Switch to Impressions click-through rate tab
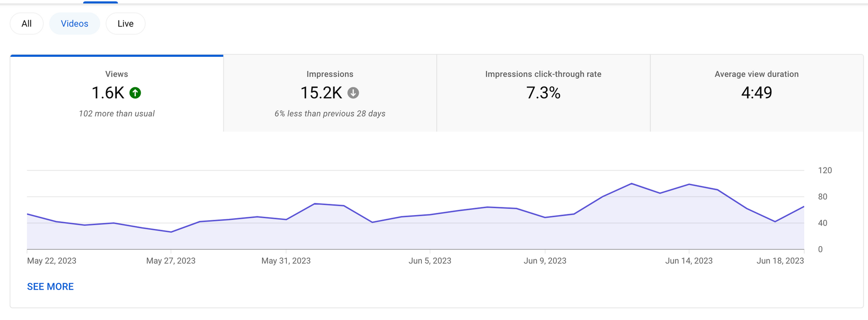868x320 pixels. point(543,93)
